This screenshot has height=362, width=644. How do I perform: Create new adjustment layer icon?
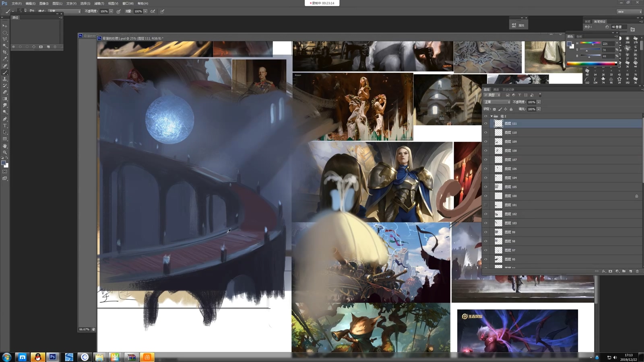[617, 271]
